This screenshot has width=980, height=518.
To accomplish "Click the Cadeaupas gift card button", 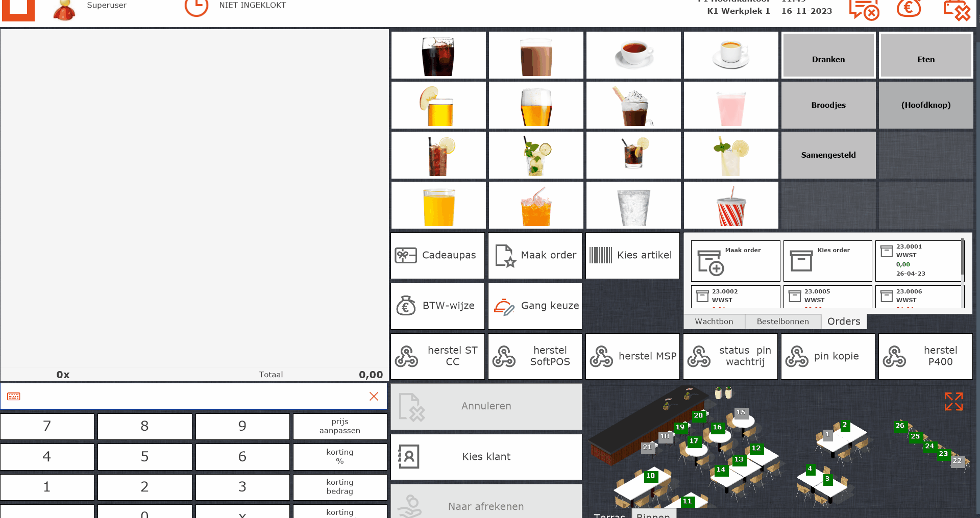I will pyautogui.click(x=437, y=256).
